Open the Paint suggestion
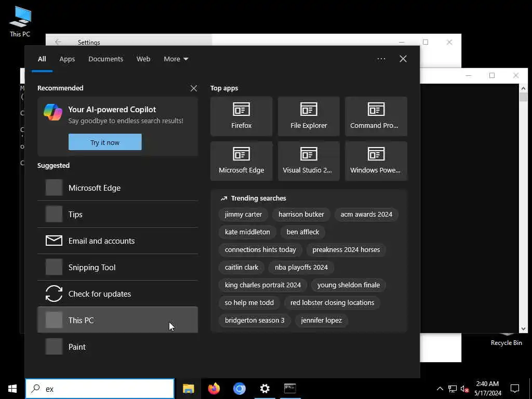The image size is (532, 399). (x=117, y=347)
